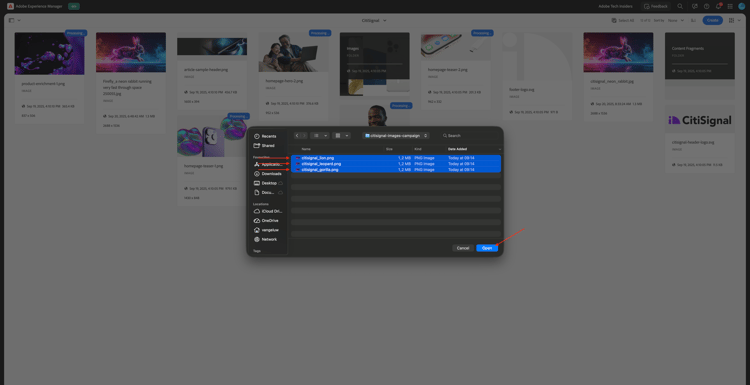The width and height of the screenshot is (750, 385).
Task: Open the user profile avatar
Action: (x=742, y=6)
